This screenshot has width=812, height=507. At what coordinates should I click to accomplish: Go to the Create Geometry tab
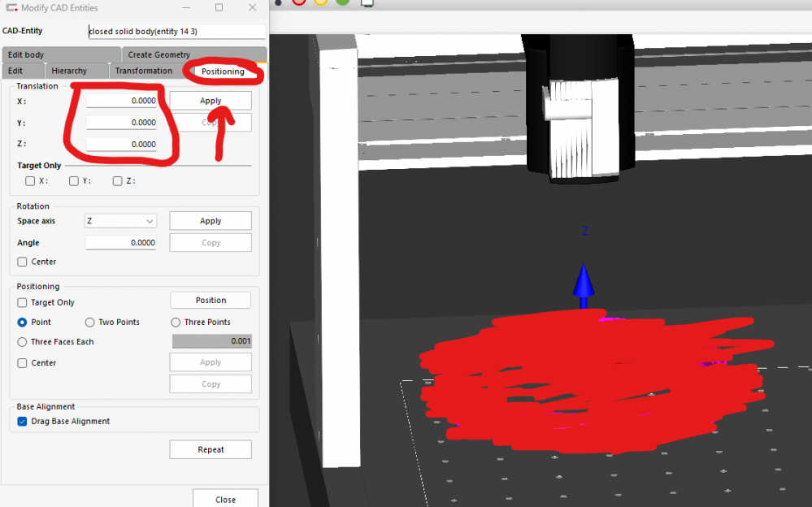(159, 54)
